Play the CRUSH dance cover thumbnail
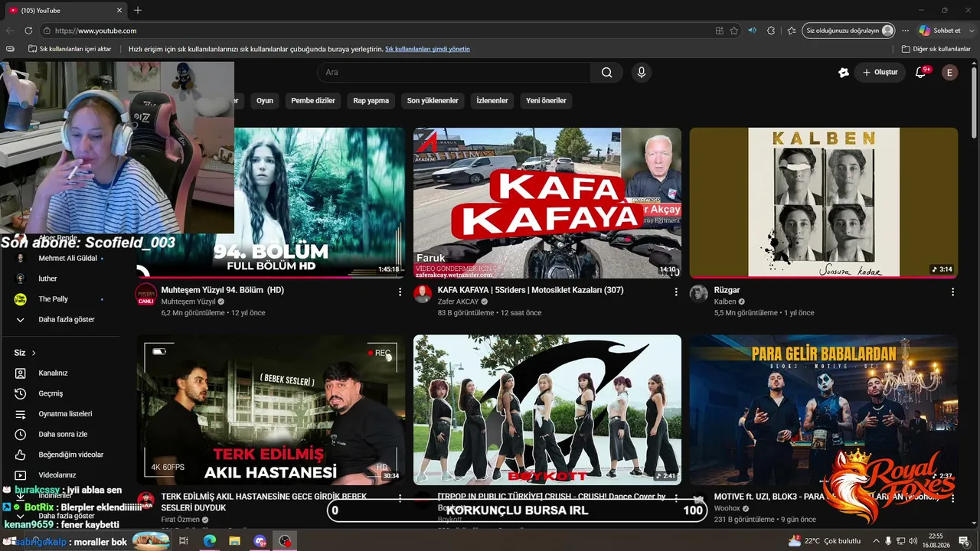 (547, 409)
